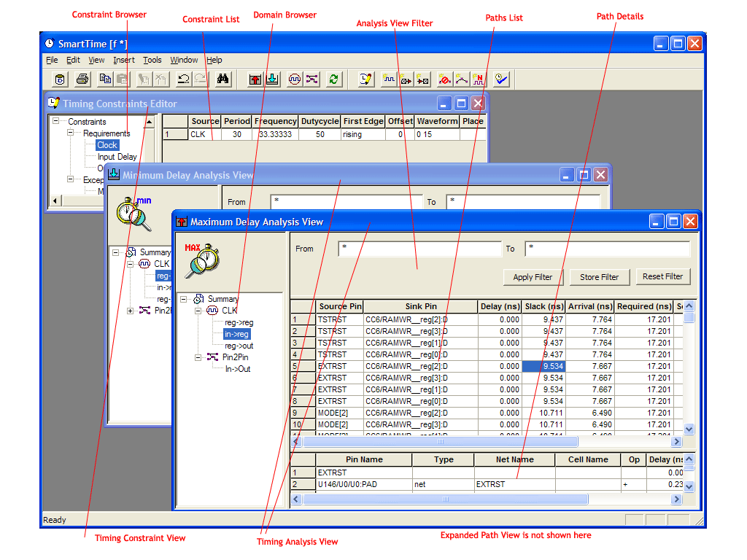Click the Arrival (ns) column header
Screen dimensions: 747x560
(589, 307)
